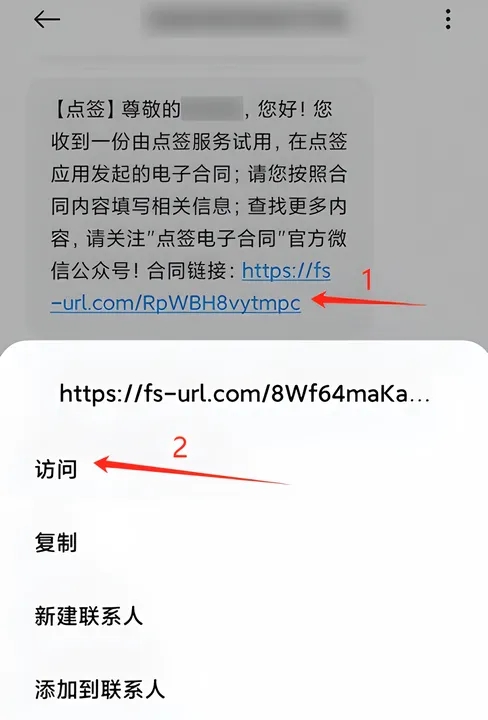Click the red arrow pointing at 访问
This screenshot has width=488, height=720.
pos(191,470)
